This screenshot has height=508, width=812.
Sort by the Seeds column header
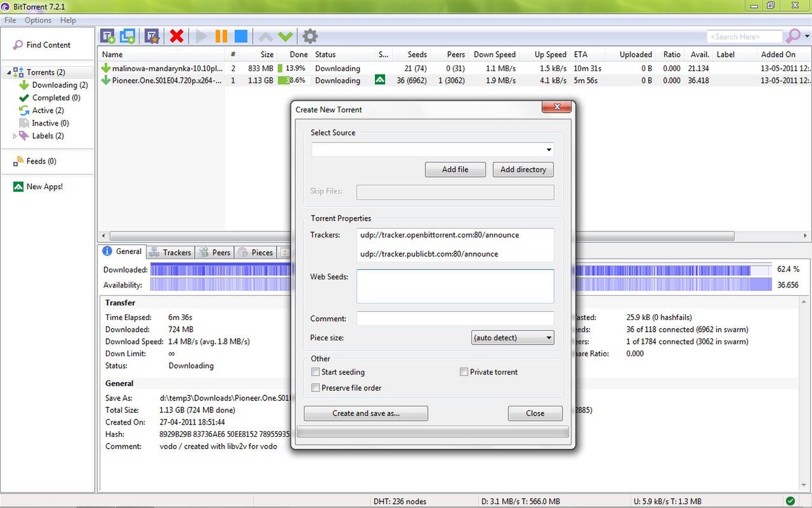[x=411, y=55]
